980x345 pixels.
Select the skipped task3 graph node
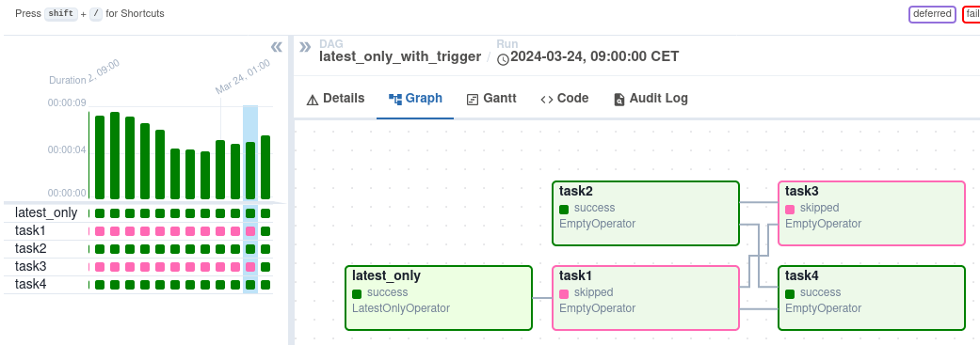[x=872, y=213]
